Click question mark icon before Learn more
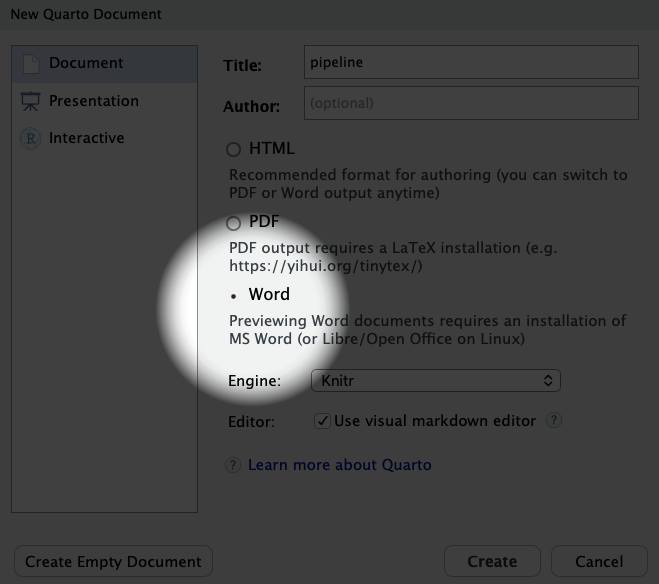659x584 pixels. point(233,465)
